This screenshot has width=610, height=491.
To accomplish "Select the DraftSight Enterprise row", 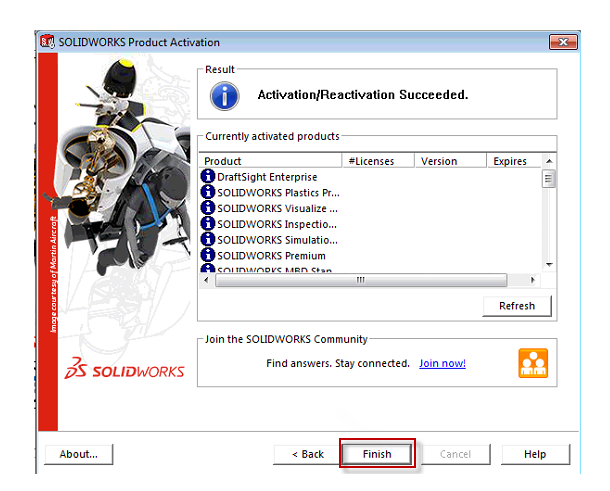I will (x=370, y=177).
